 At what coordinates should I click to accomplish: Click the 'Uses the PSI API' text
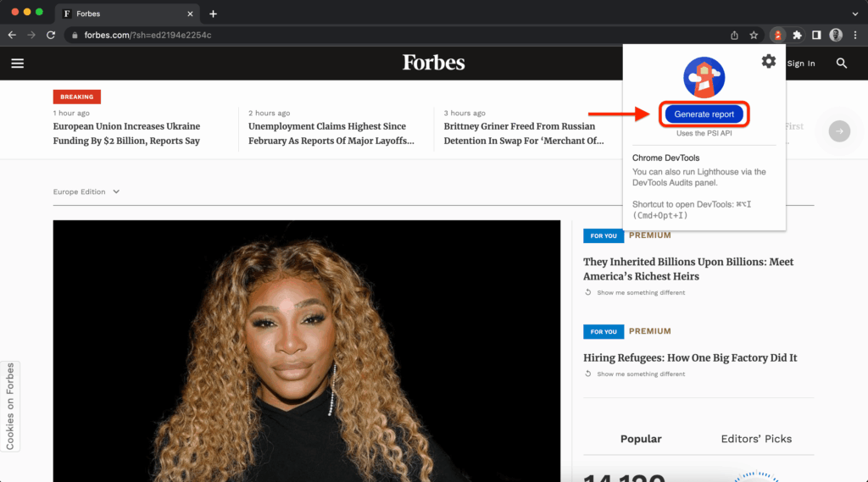click(704, 133)
